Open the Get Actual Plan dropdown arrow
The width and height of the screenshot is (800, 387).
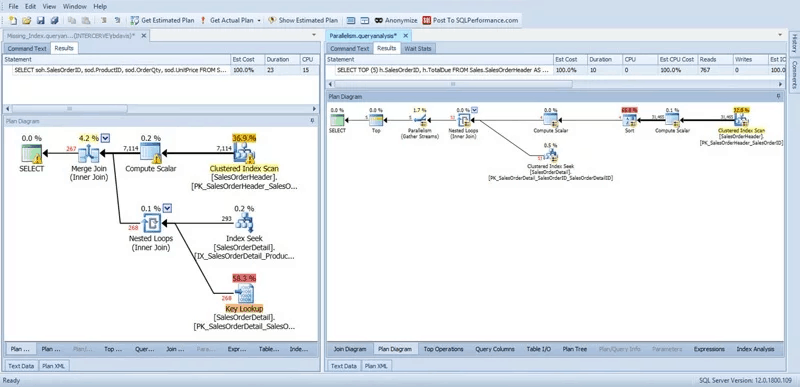point(259,20)
